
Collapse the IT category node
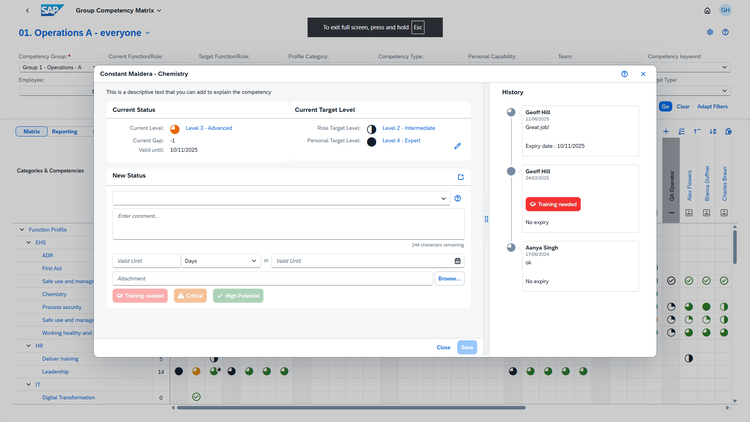[28, 384]
